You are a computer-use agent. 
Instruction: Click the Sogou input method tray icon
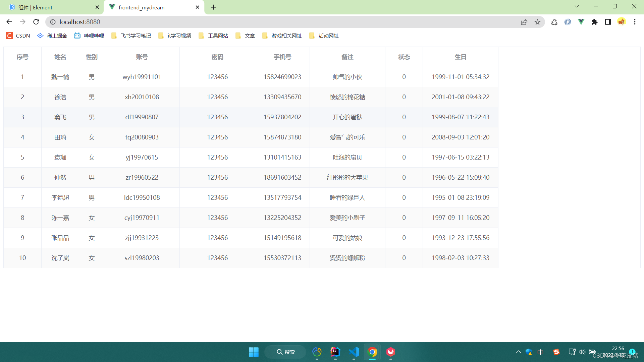(x=556, y=352)
